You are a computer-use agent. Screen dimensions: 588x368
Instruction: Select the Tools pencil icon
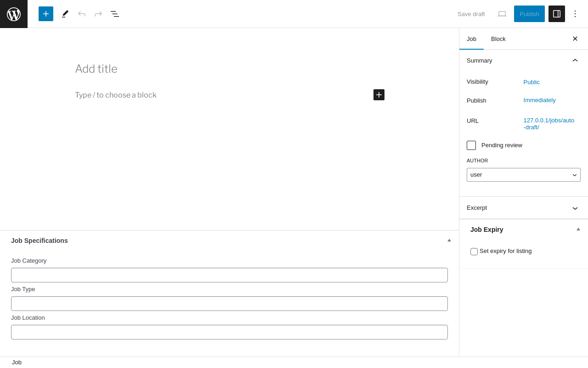tap(65, 14)
